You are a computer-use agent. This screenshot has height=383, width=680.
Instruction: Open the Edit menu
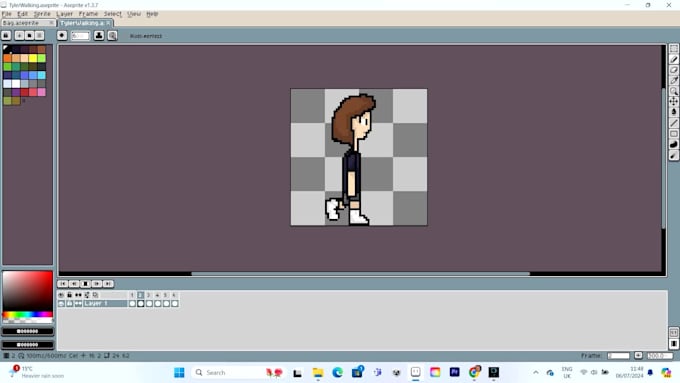(23, 14)
